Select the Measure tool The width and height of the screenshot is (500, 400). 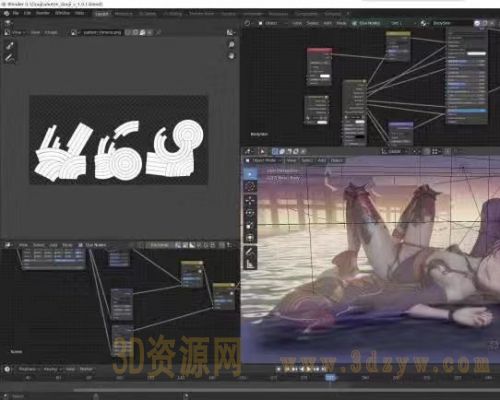point(250,265)
